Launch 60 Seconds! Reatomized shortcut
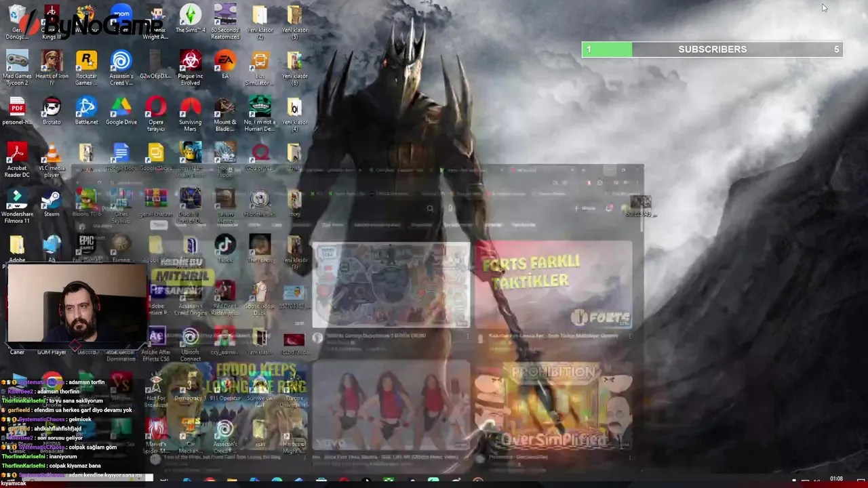The width and height of the screenshot is (868, 488). (225, 21)
